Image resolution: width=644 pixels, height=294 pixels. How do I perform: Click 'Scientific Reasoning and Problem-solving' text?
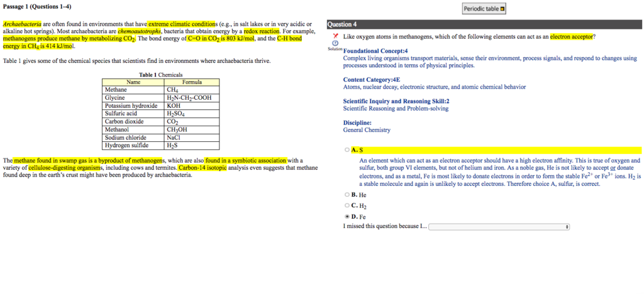click(396, 109)
